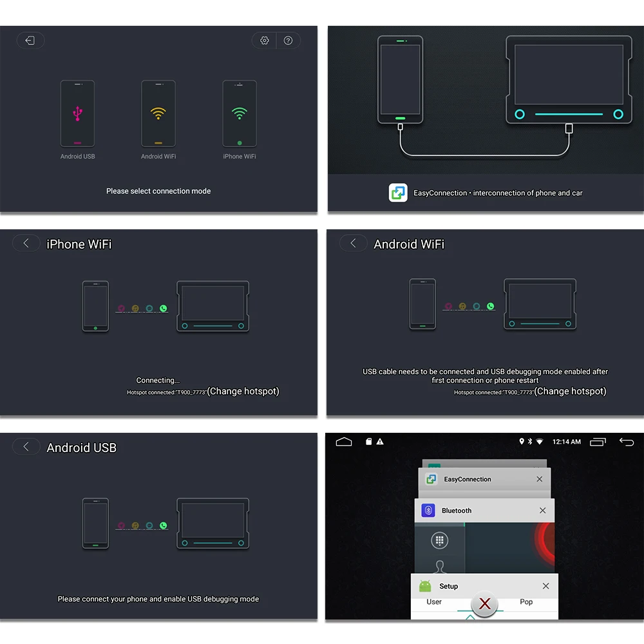Tap the SD card icon in status bar
Image resolution: width=644 pixels, height=644 pixels.
pos(369,442)
